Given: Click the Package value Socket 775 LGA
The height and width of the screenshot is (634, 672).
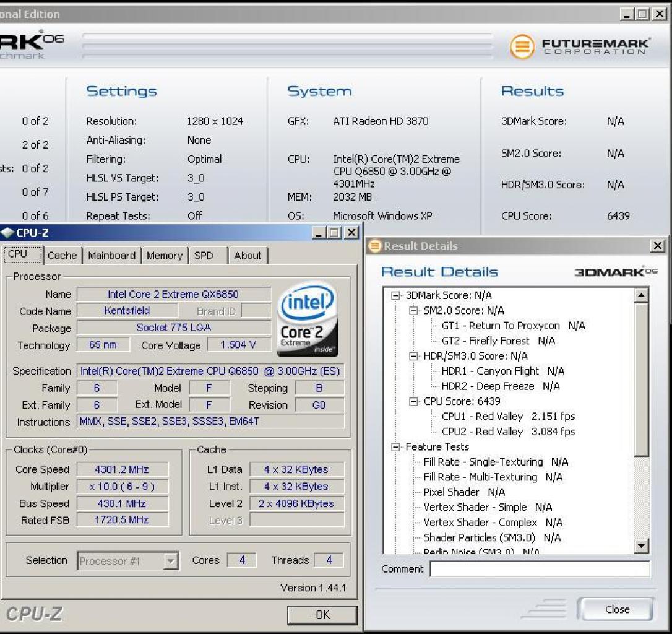Looking at the screenshot, I should click(174, 328).
